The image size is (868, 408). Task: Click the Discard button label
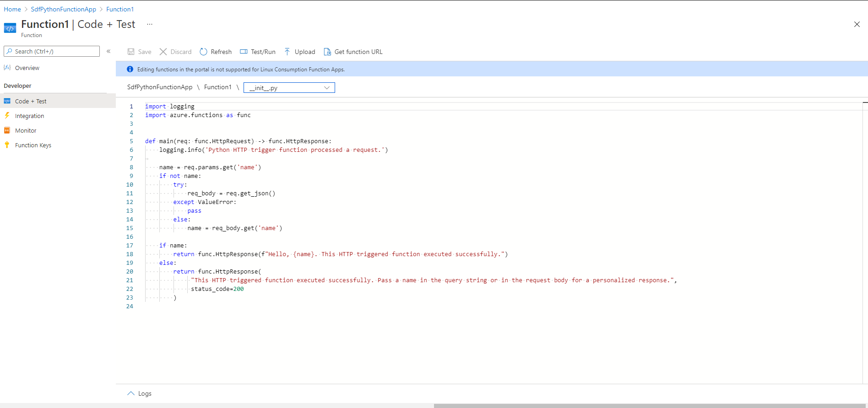(181, 52)
